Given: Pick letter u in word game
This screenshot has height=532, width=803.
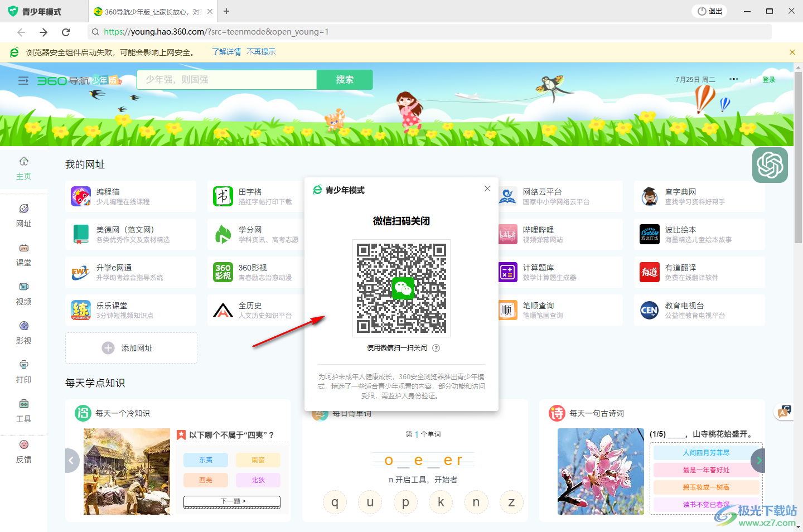Looking at the screenshot, I should coord(370,502).
